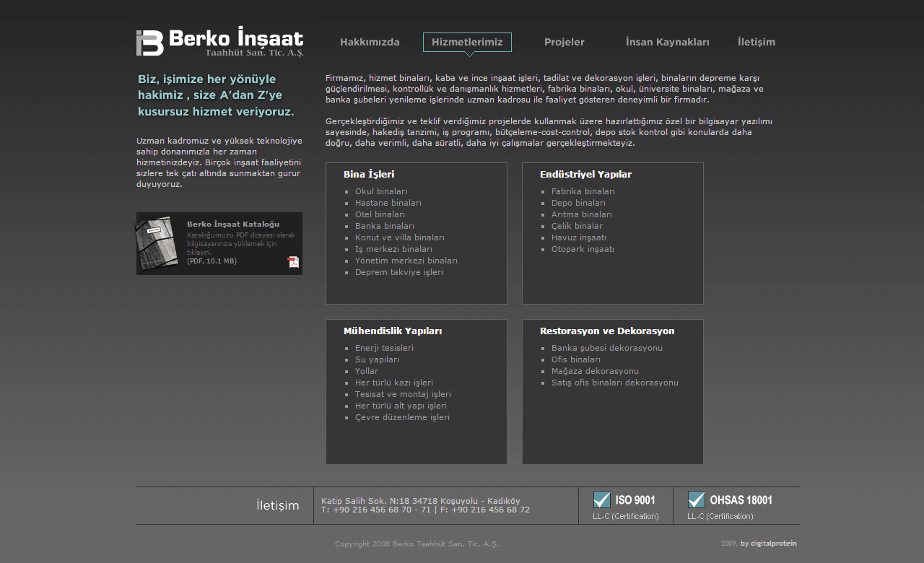Click the Restorasyon ve Dekorasyon heading
924x563 pixels.
[607, 331]
